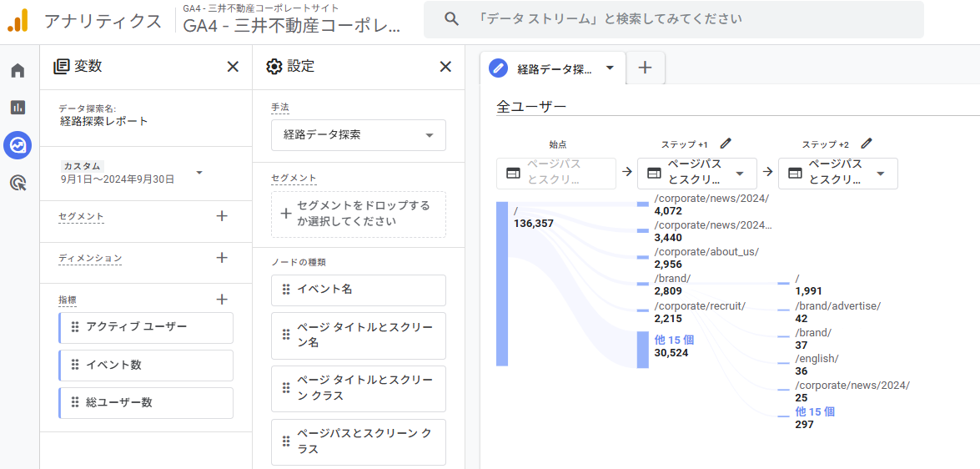This screenshot has height=469, width=980.
Task: Click the pencil icon next to ステップ +2
Action: point(867,144)
